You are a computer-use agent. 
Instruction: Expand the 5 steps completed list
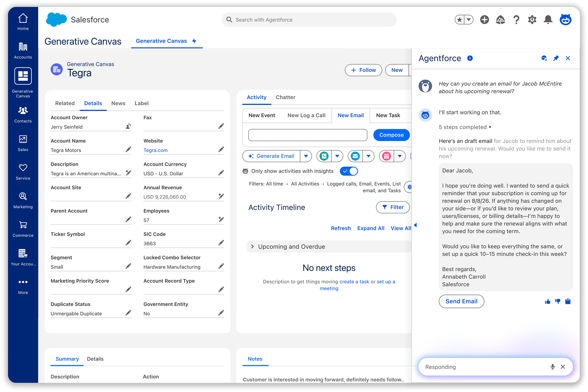465,127
